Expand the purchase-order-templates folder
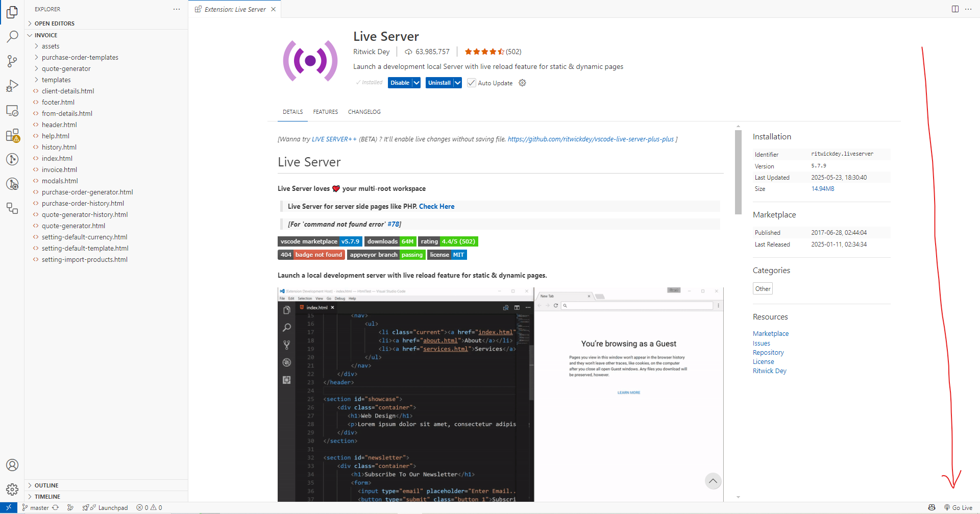980x514 pixels. point(80,58)
